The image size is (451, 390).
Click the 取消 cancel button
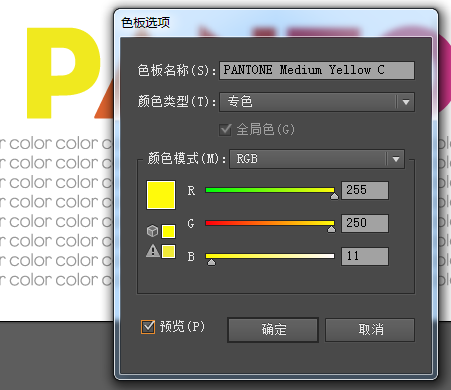click(370, 330)
